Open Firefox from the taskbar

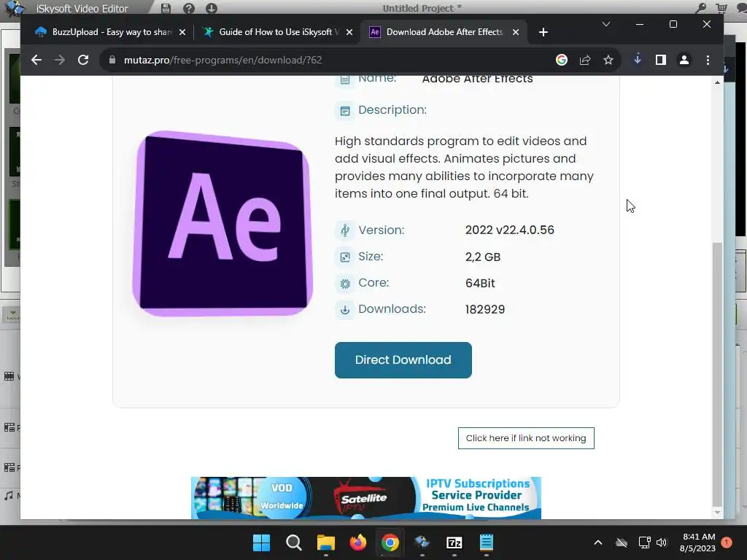[x=357, y=542]
